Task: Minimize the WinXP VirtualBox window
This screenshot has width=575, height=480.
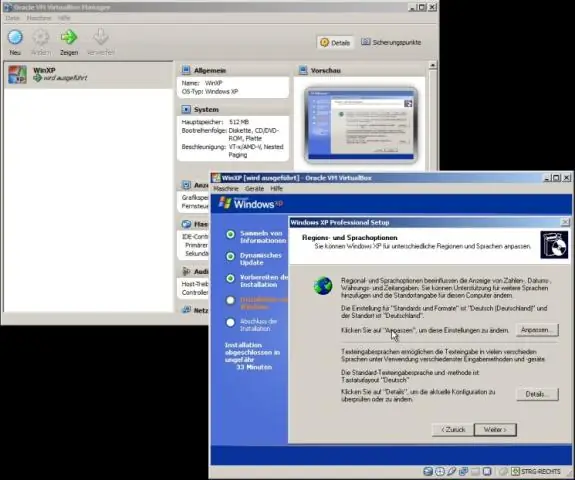Action: [547, 178]
